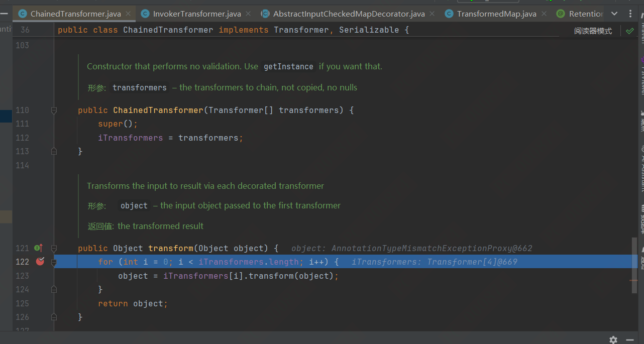Click super() call on line 111

click(118, 124)
